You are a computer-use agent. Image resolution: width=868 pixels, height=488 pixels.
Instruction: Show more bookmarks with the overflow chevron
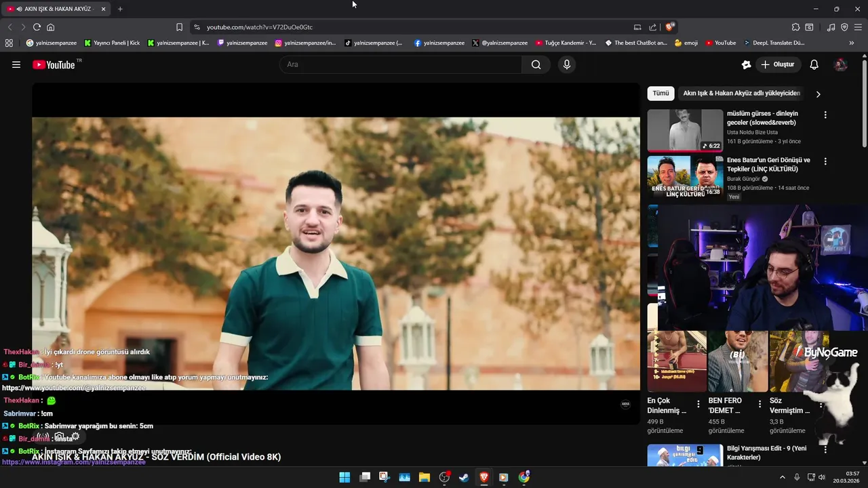(x=852, y=43)
